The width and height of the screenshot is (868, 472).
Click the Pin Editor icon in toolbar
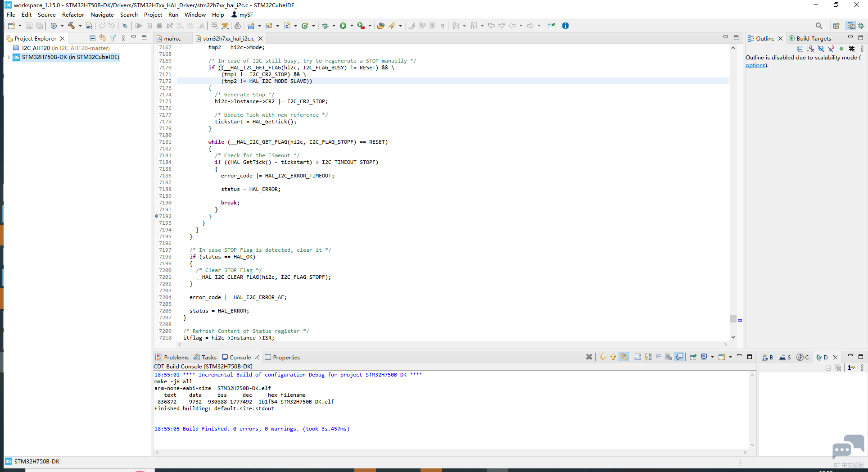[551, 26]
